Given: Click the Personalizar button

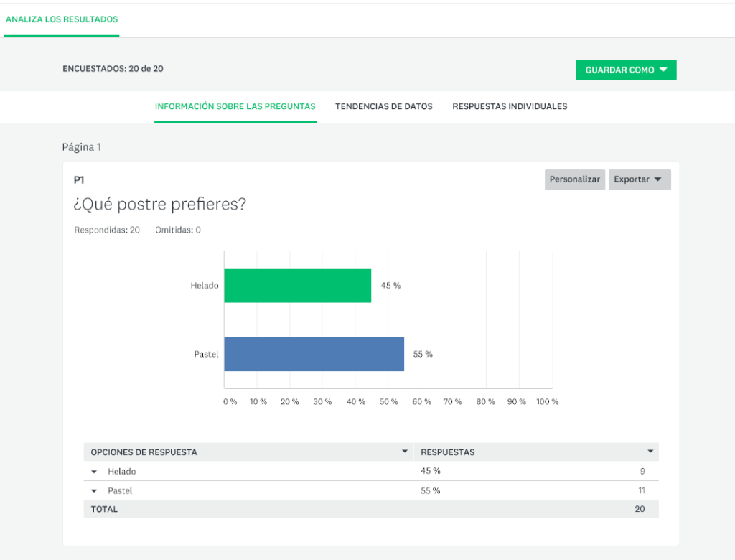Looking at the screenshot, I should 575,179.
